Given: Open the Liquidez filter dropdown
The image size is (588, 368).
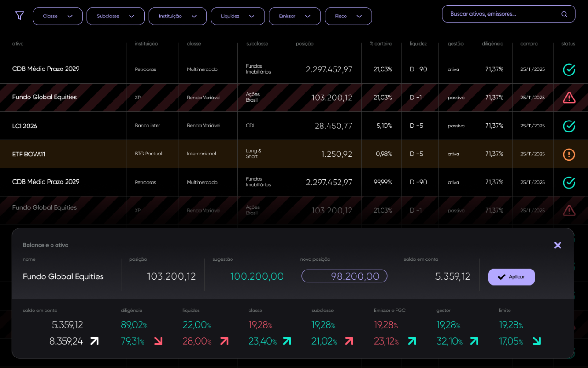Looking at the screenshot, I should click(237, 16).
